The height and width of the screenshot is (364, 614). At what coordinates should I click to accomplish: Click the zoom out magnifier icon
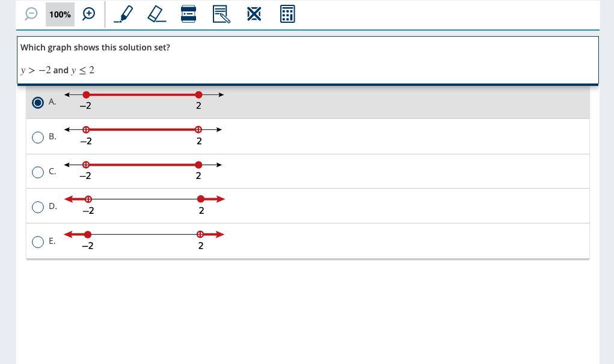31,14
